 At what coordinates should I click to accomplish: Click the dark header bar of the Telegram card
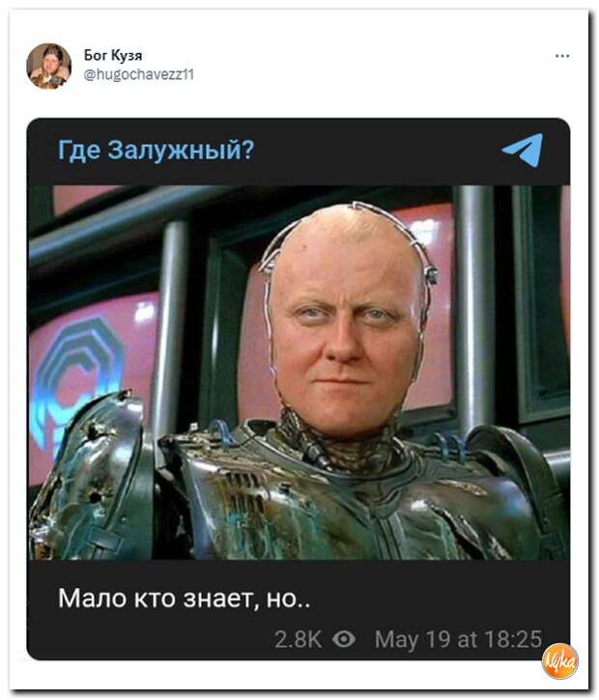pyautogui.click(x=299, y=152)
